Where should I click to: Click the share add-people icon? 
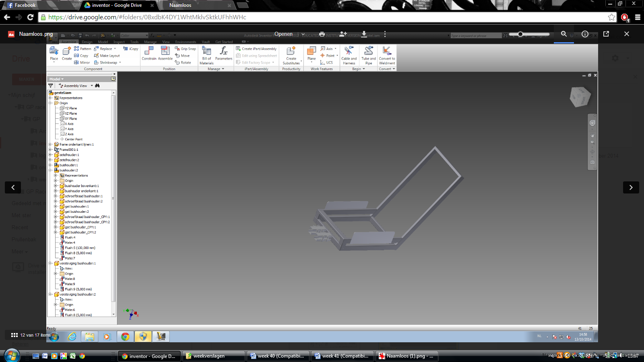(x=343, y=34)
